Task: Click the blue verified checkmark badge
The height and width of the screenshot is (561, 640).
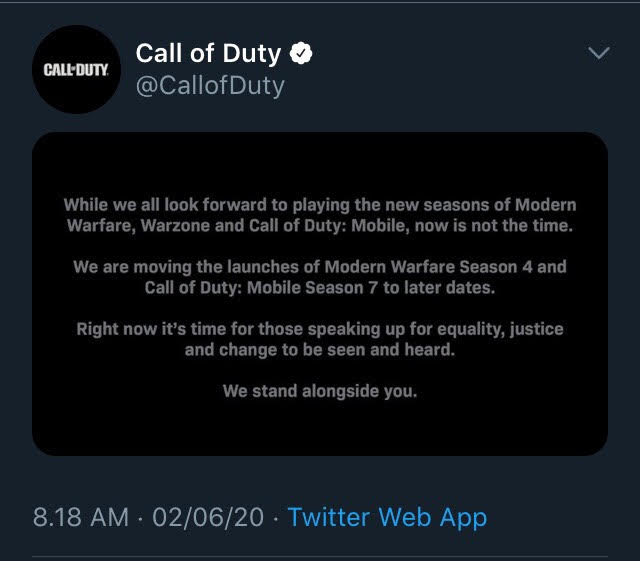Action: [301, 53]
